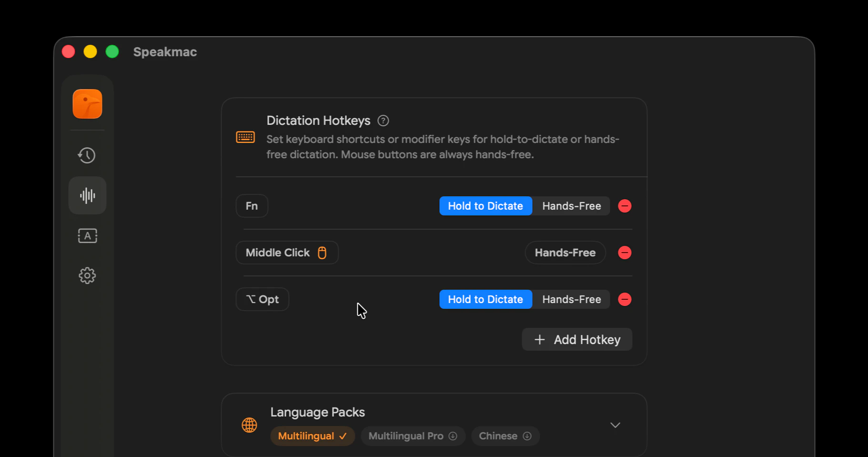
Task: Open the text snippets sidebar panel
Action: point(87,235)
